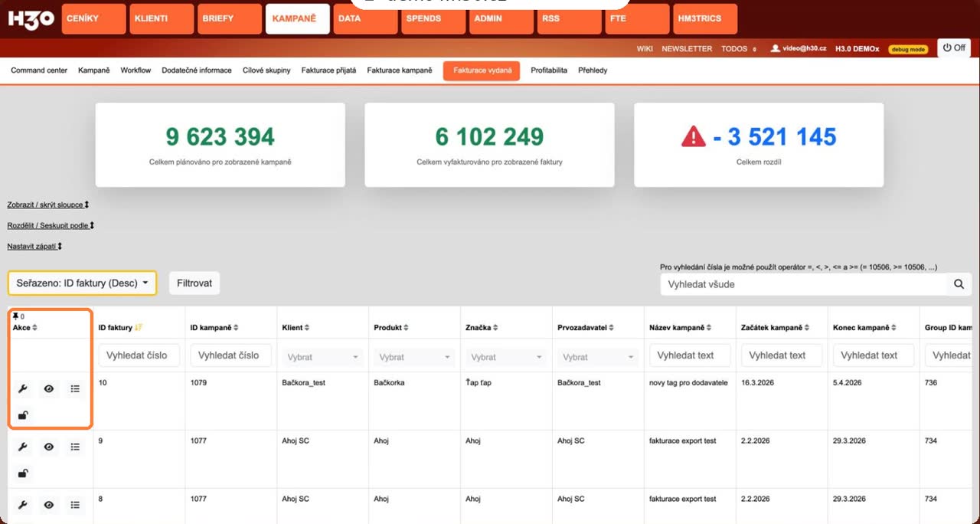980x524 pixels.
Task: Open wrench edit icon for invoice 8
Action: point(23,505)
